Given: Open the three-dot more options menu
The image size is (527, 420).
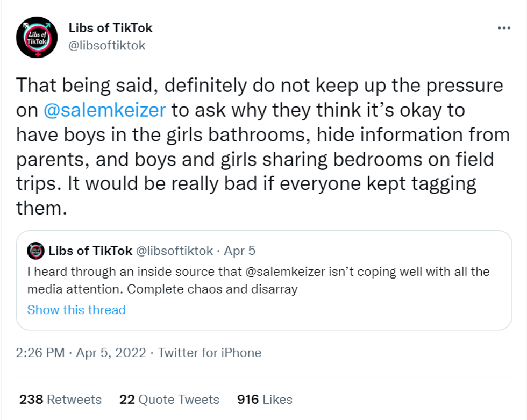Looking at the screenshot, I should coord(504,28).
